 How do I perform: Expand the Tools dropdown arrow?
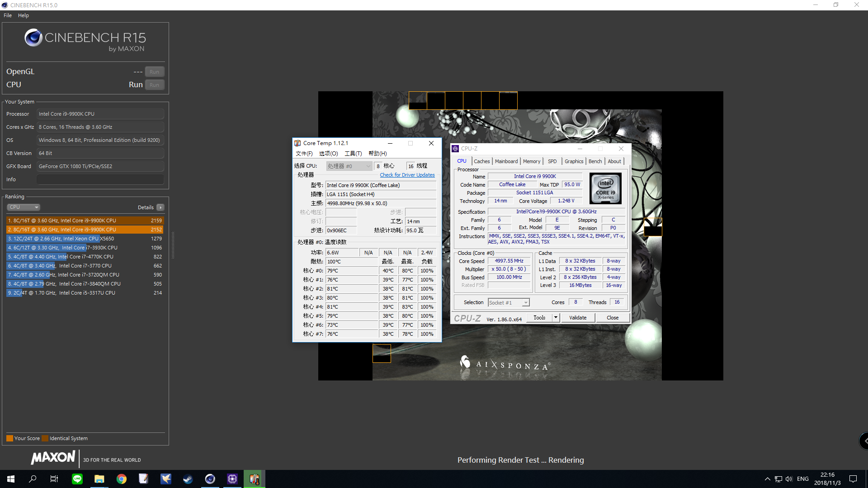click(556, 318)
